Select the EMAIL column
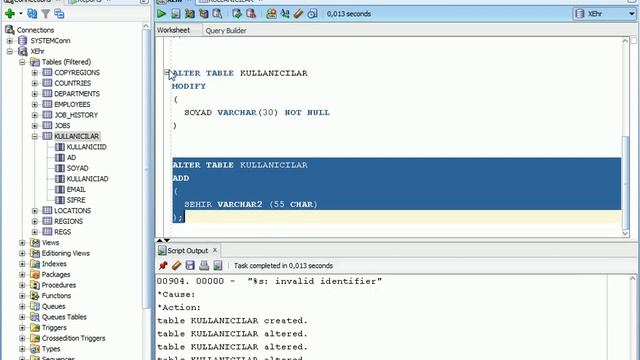This screenshot has width=640, height=360. (x=76, y=189)
